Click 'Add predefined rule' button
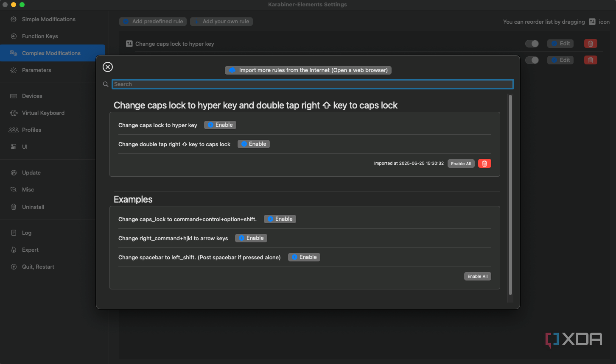Image resolution: width=616 pixels, height=364 pixels. pyautogui.click(x=153, y=22)
